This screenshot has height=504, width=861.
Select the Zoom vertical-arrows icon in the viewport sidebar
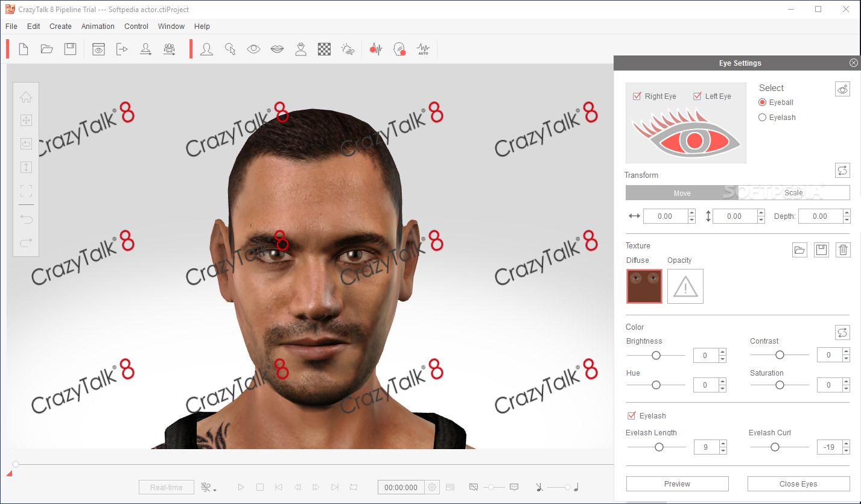coord(26,168)
